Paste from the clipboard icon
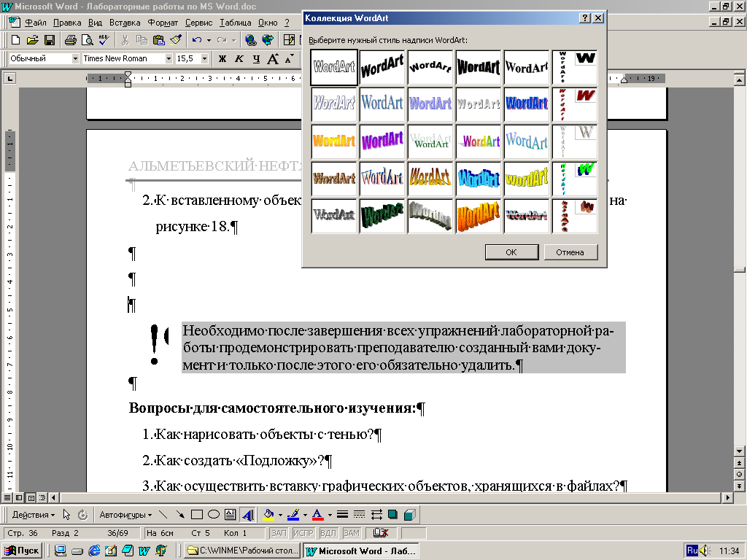The height and width of the screenshot is (560, 747). (158, 40)
